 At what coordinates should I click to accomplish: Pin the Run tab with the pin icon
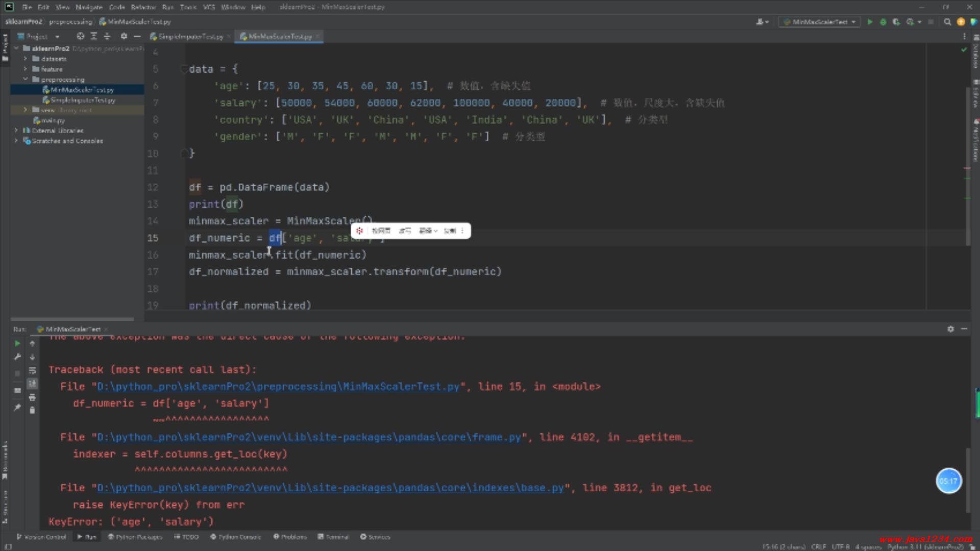pos(17,407)
